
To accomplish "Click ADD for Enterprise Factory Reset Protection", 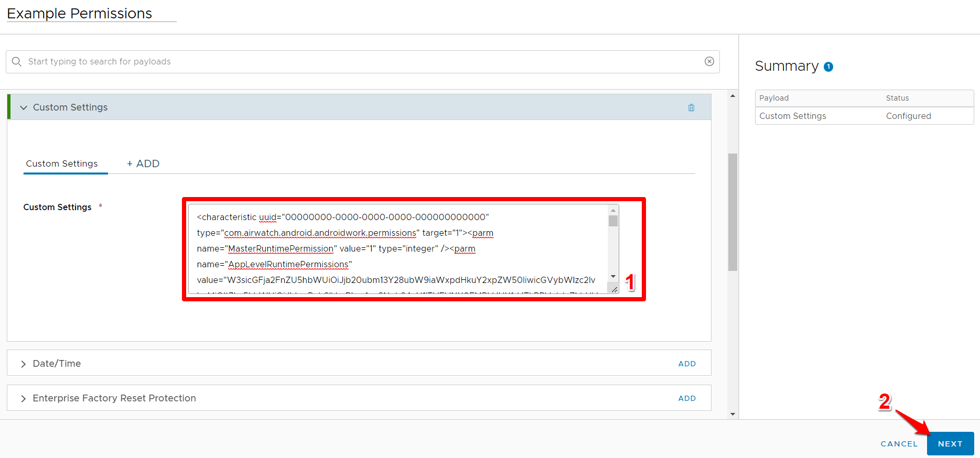I will pos(687,398).
